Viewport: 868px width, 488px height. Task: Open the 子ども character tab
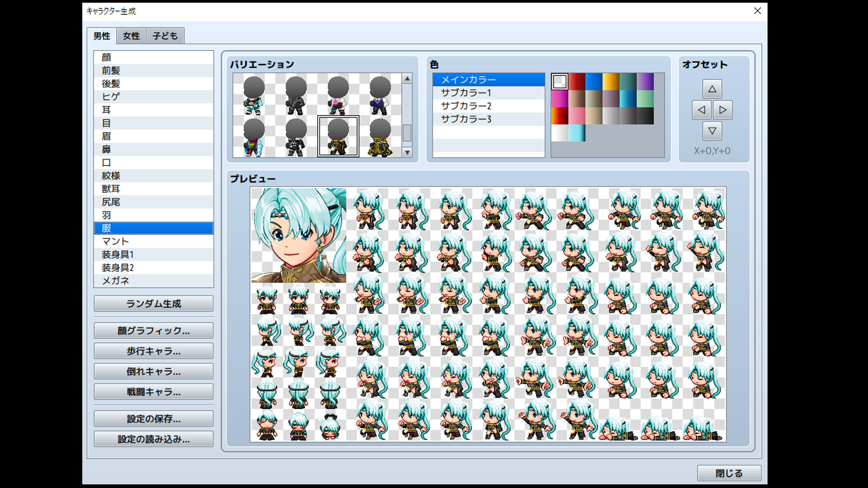click(x=165, y=36)
